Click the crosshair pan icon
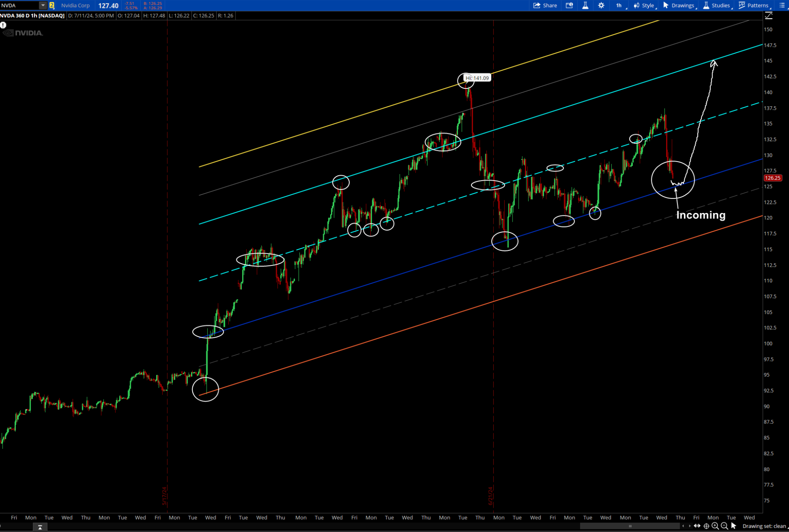 click(706, 526)
